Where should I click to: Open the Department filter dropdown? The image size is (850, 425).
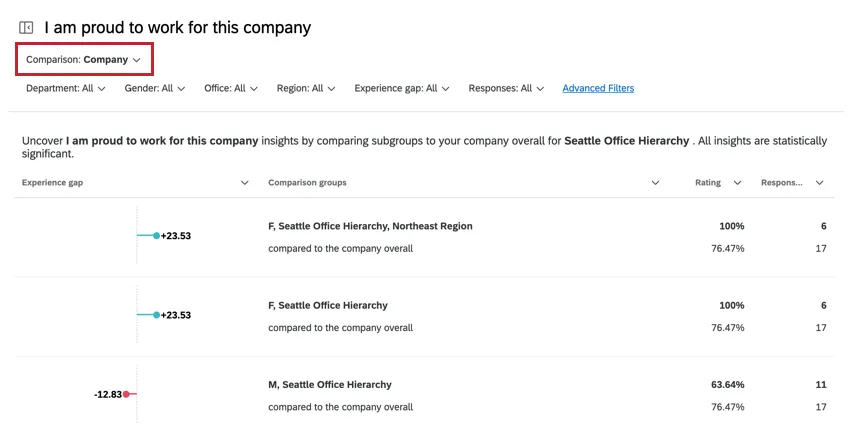click(65, 88)
